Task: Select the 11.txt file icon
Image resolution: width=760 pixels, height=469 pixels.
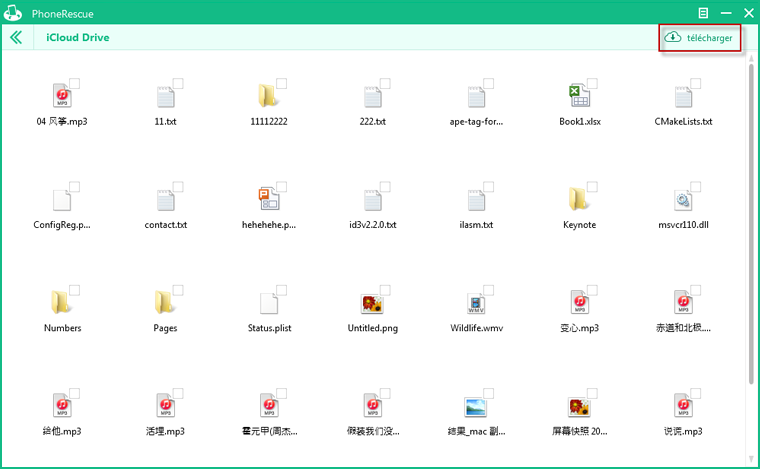Action: click(x=166, y=95)
